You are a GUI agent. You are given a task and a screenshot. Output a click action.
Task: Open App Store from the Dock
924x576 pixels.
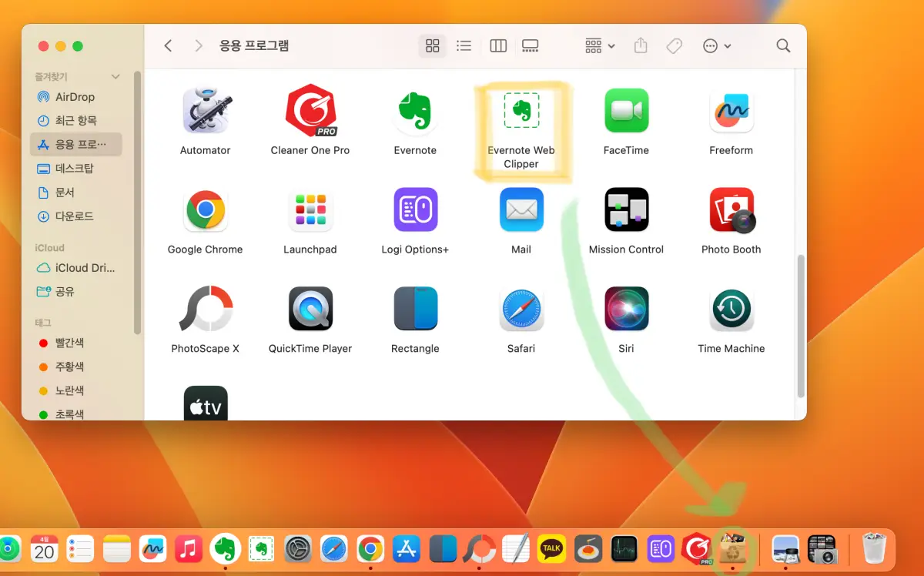(407, 548)
